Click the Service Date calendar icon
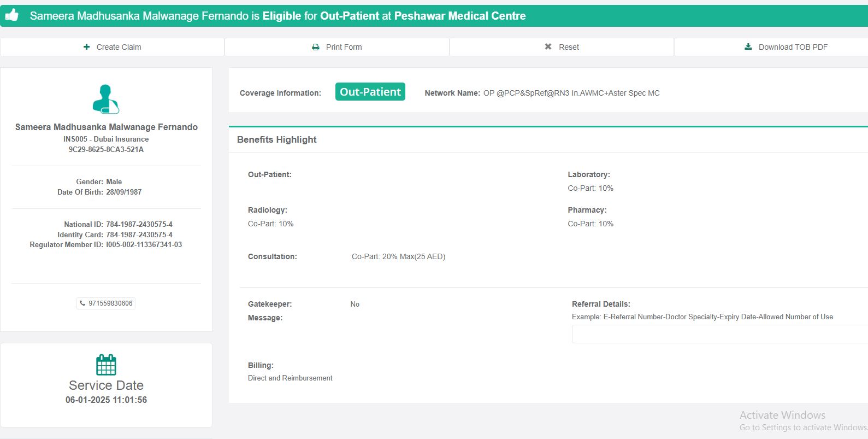This screenshot has width=868, height=439. tap(106, 365)
